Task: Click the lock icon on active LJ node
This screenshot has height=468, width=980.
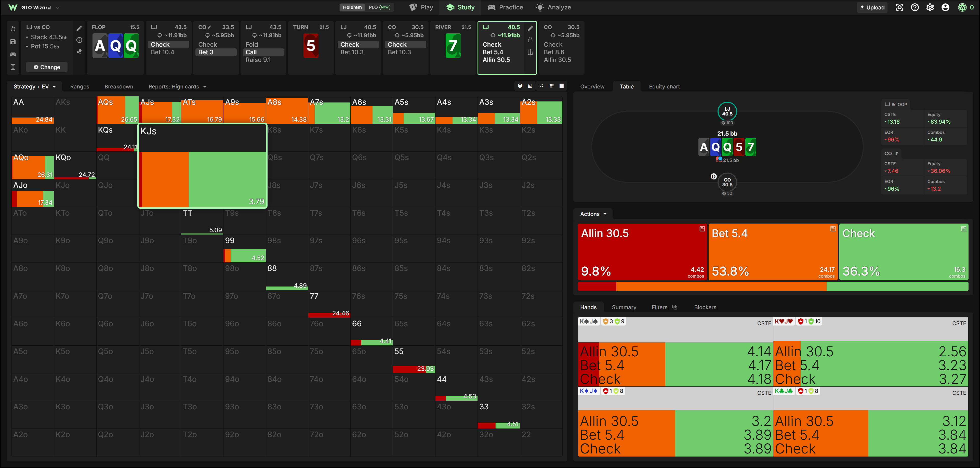Action: click(x=530, y=40)
